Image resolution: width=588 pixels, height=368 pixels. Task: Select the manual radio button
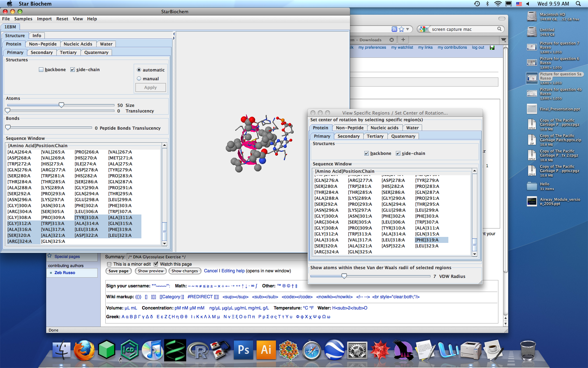coord(139,79)
